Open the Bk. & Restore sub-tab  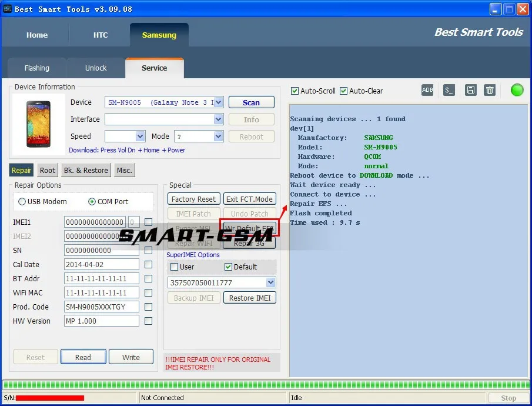coord(86,170)
